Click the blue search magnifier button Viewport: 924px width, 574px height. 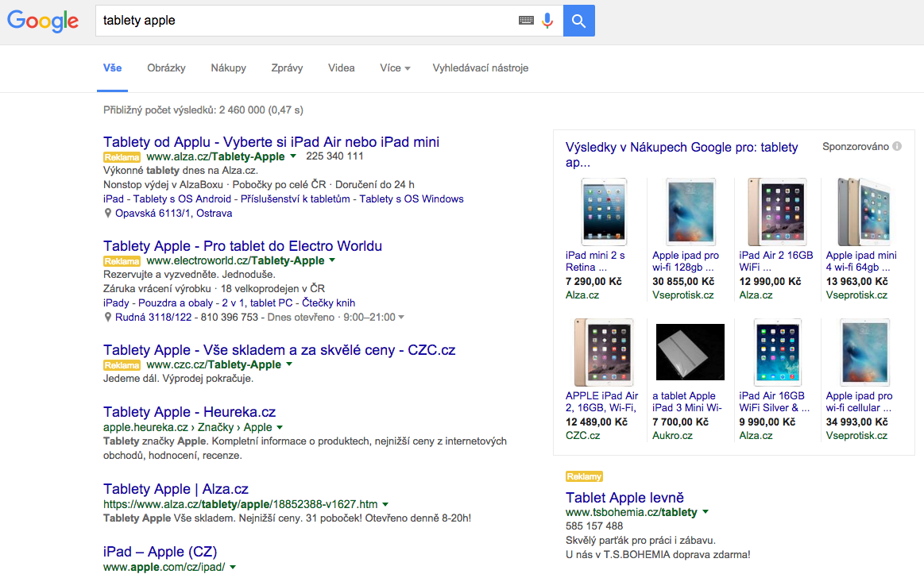[578, 21]
